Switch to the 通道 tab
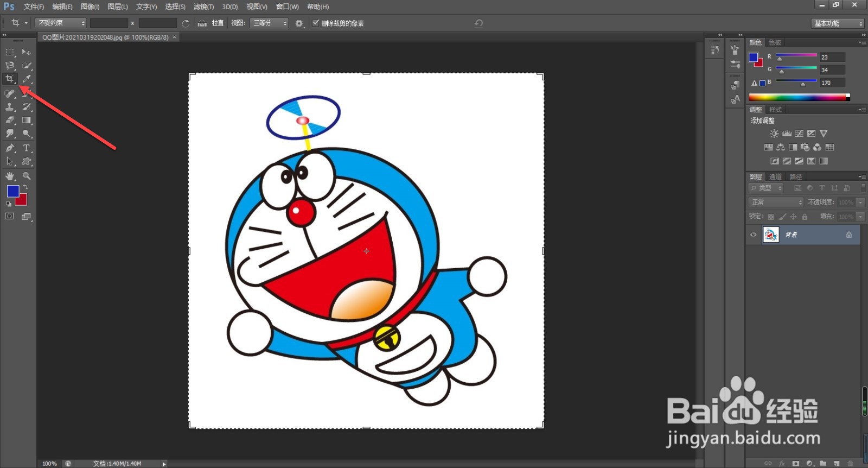Screen dimensions: 868x468 (775, 176)
